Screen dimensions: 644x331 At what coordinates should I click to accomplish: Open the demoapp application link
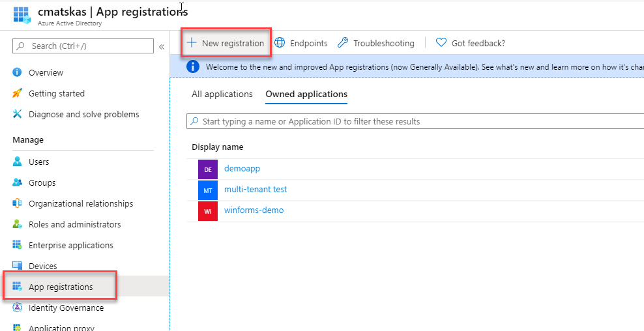click(x=242, y=168)
